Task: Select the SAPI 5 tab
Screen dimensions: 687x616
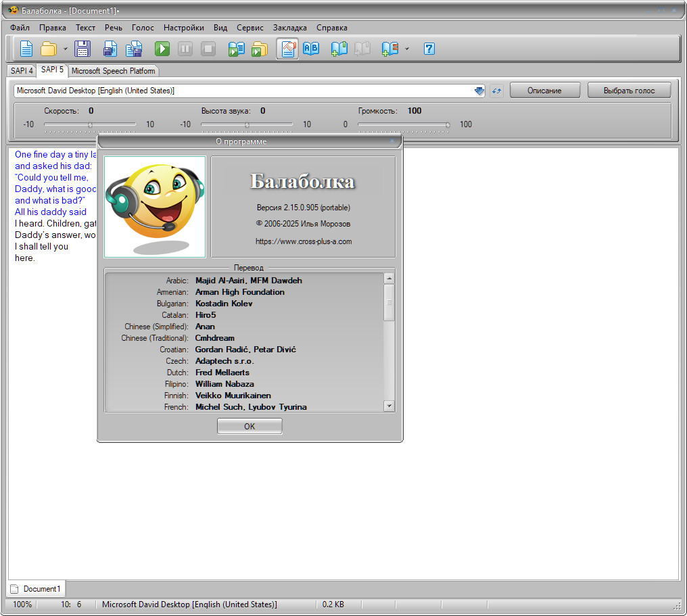Action: (x=52, y=70)
